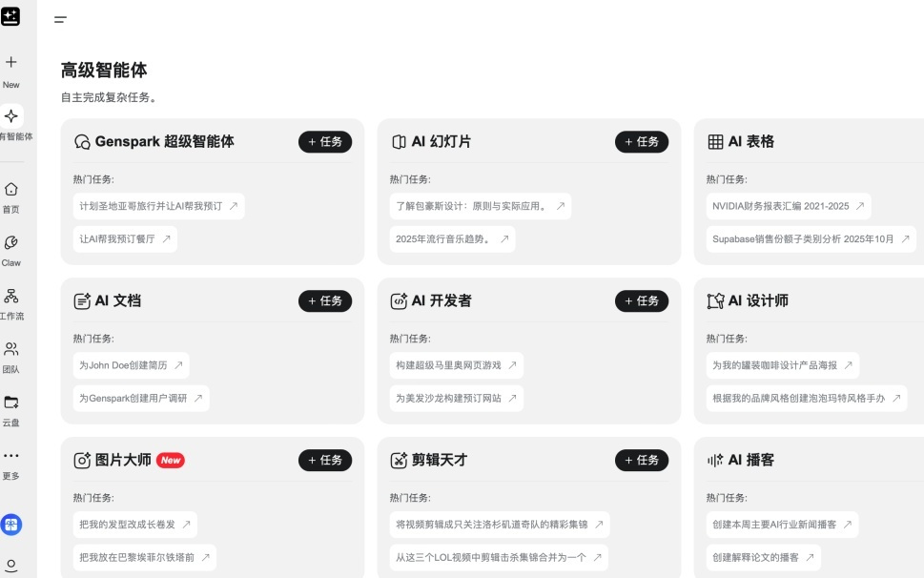This screenshot has height=578, width=924.
Task: Click the red New badge on 图片大师
Action: (x=171, y=460)
